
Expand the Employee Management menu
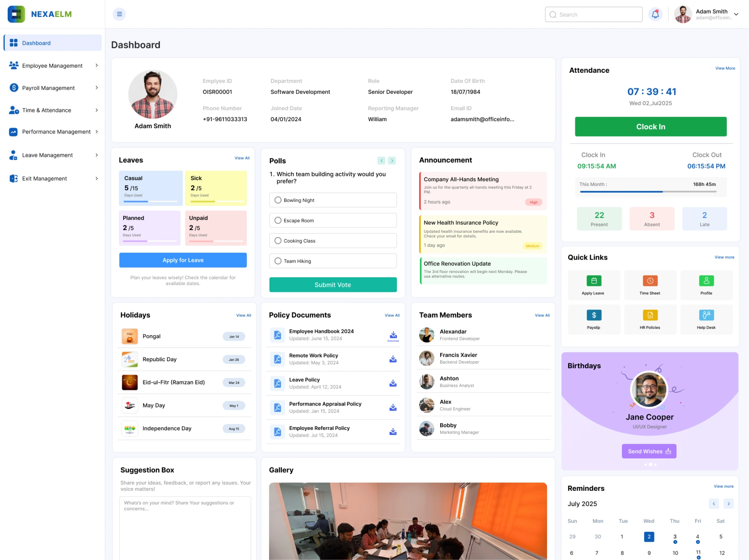pos(53,66)
